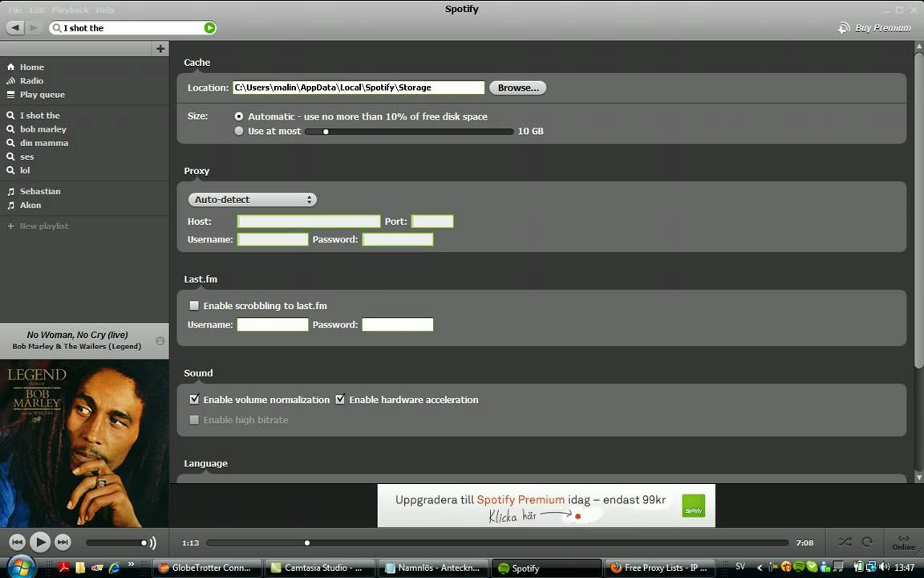The height and width of the screenshot is (578, 924).
Task: Open the Auto-detect proxy dropdown
Action: [252, 200]
